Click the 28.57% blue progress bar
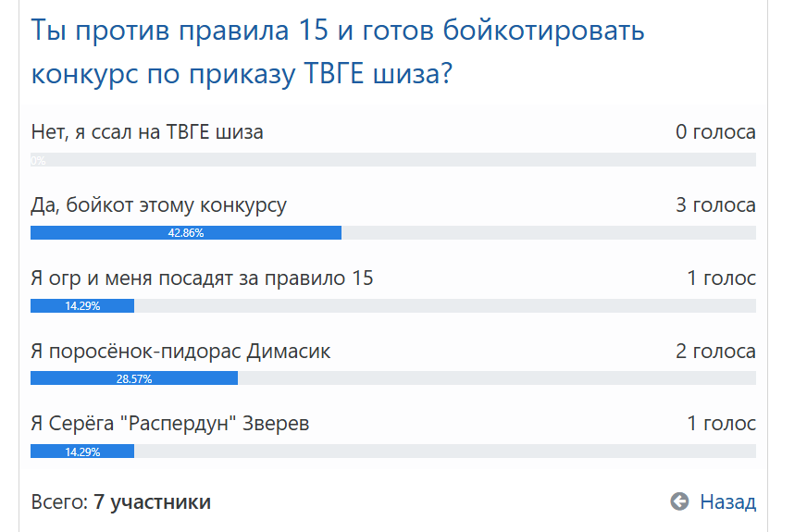Image resolution: width=807 pixels, height=532 pixels. coord(134,378)
